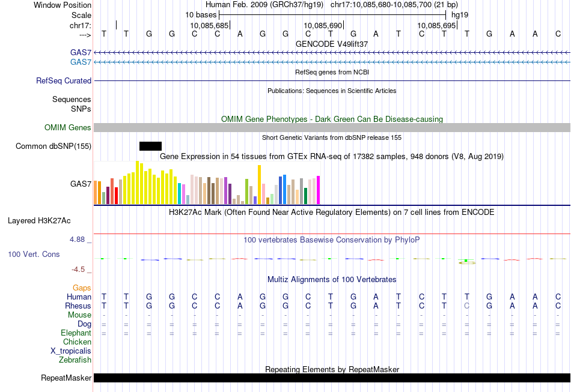The height and width of the screenshot is (392, 571).
Task: Click the 10,085,685 position marker
Action: (209, 25)
